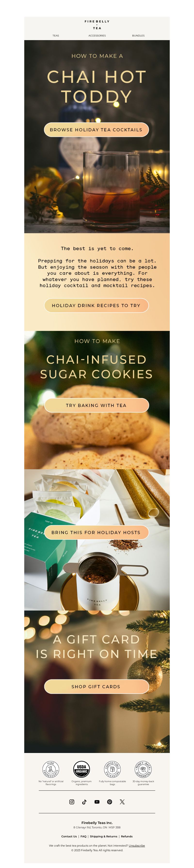
Task: Click the USDA Organic badge
Action: point(82,769)
